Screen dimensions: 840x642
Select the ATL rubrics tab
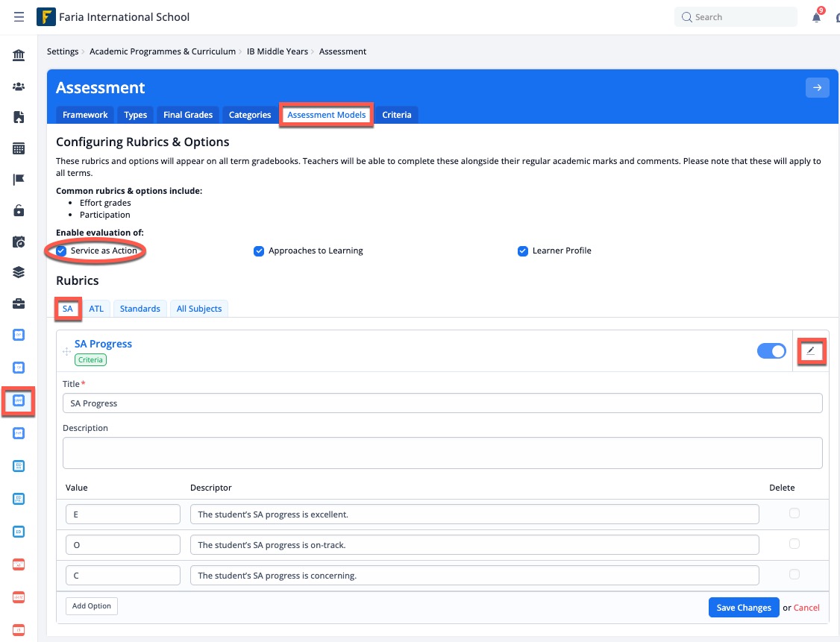96,309
